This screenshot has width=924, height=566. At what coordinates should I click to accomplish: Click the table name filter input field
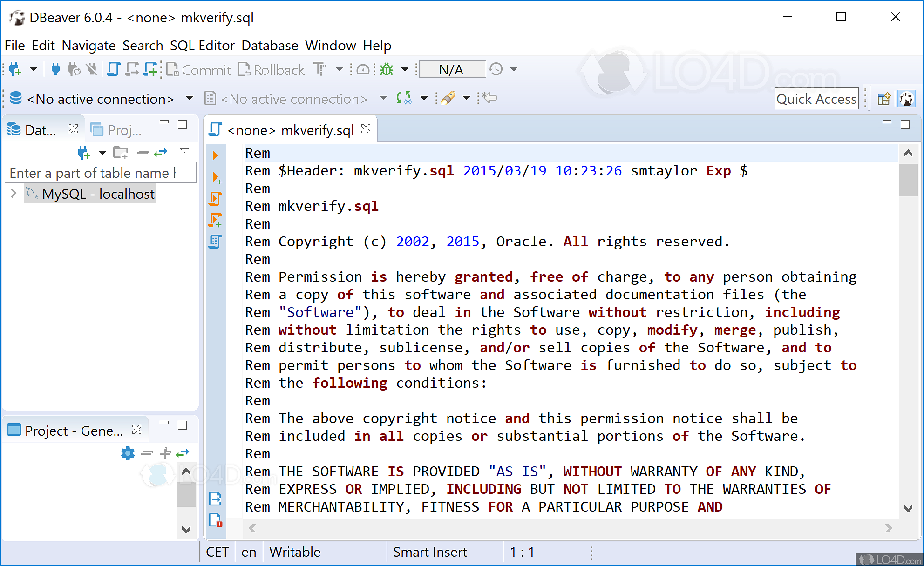click(x=100, y=173)
